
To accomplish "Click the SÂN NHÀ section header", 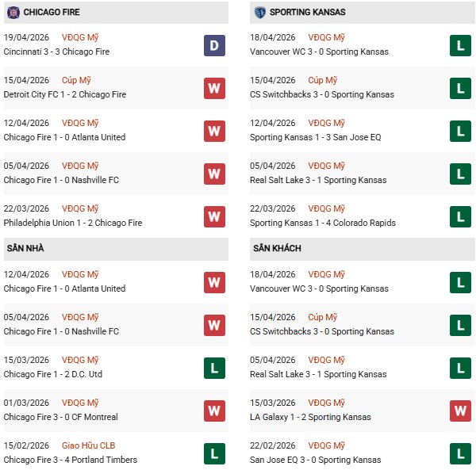I will click(24, 249).
